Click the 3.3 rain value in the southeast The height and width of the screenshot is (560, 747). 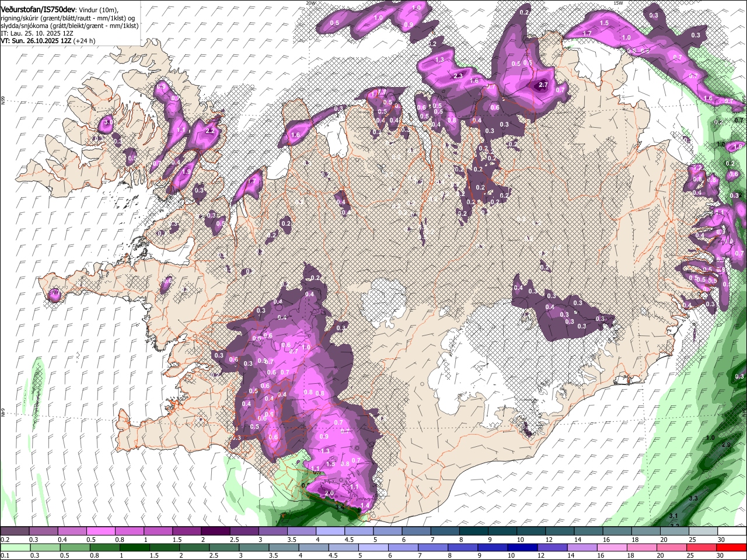click(694, 498)
